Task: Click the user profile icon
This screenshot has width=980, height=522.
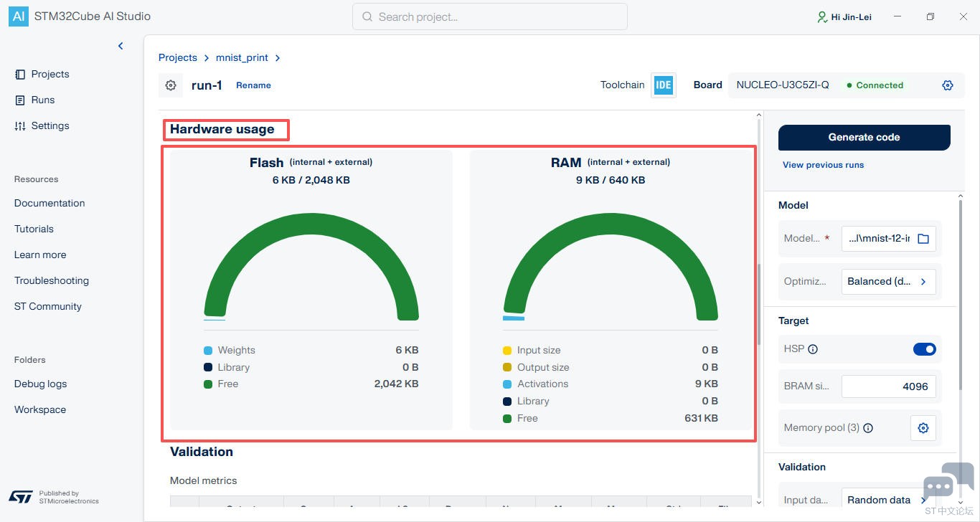Action: (822, 16)
